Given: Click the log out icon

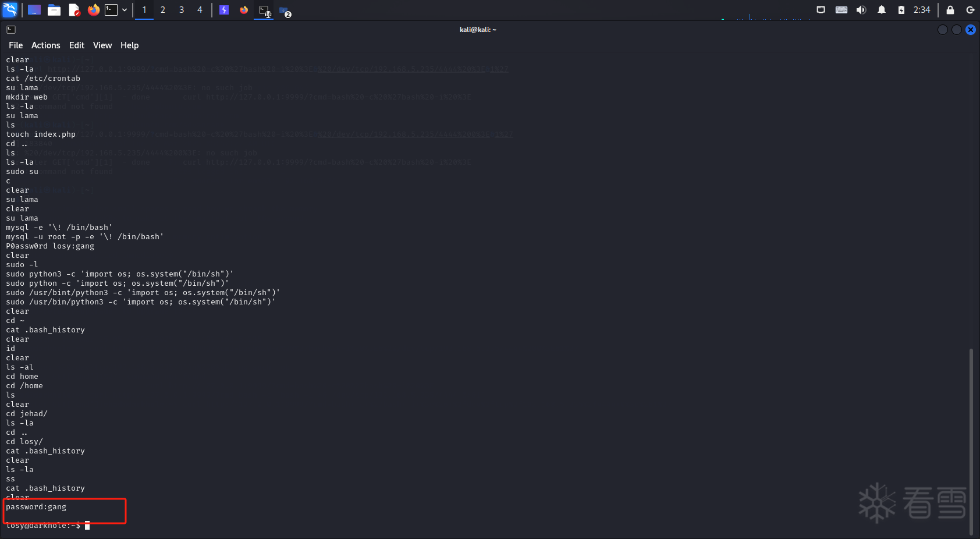Looking at the screenshot, I should tap(970, 10).
